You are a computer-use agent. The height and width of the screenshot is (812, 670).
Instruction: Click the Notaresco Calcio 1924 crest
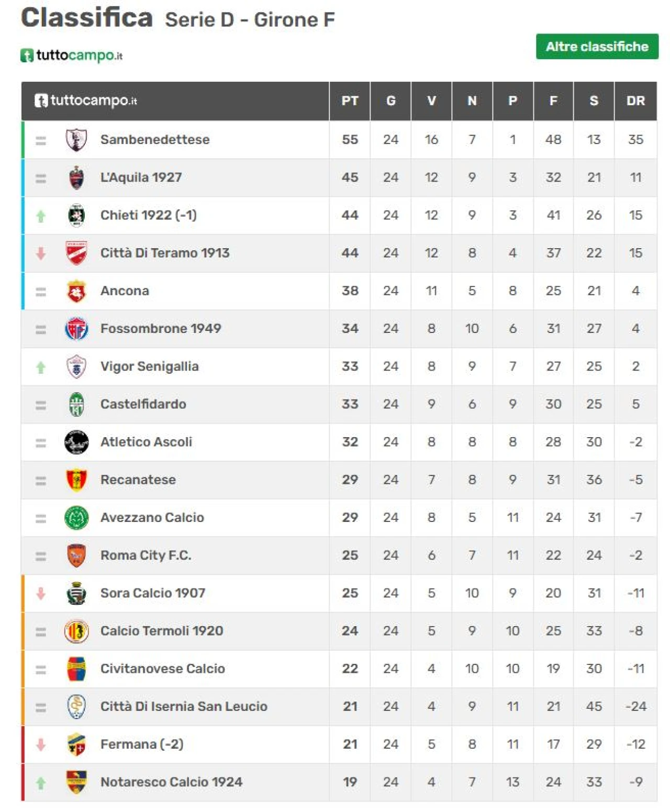point(76,782)
